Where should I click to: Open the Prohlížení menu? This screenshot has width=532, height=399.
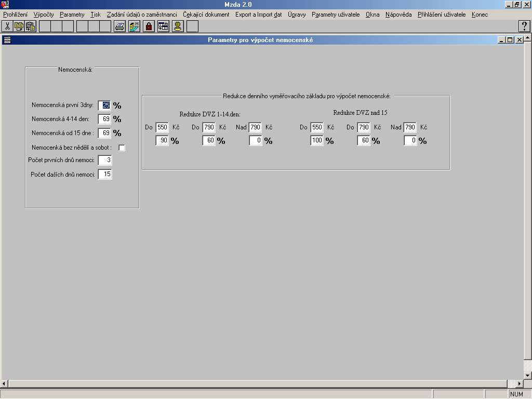click(x=15, y=15)
